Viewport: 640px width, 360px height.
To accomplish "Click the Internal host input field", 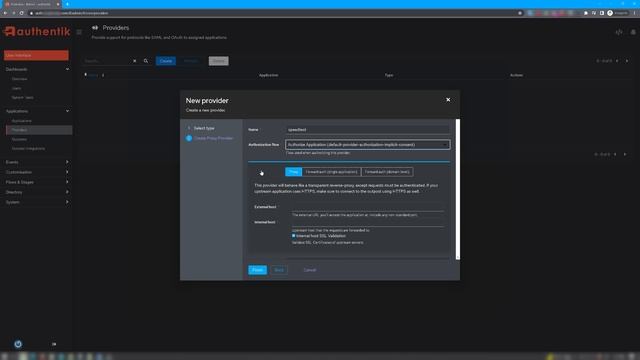I will 367,222.
